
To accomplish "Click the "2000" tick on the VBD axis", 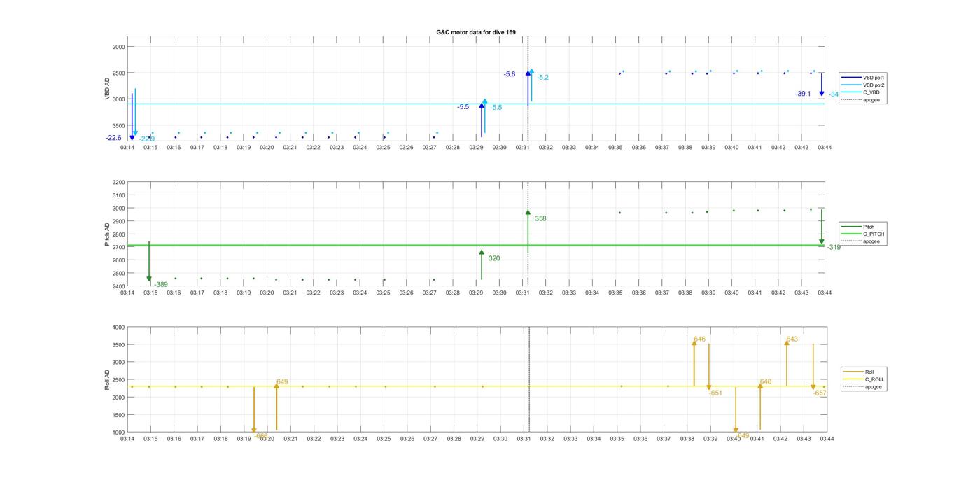I will point(119,47).
